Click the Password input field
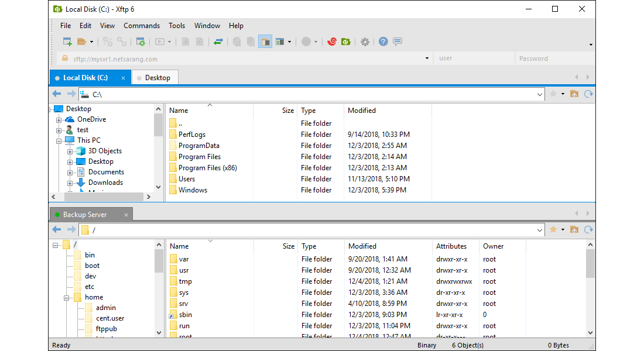The height and width of the screenshot is (351, 644). [553, 58]
